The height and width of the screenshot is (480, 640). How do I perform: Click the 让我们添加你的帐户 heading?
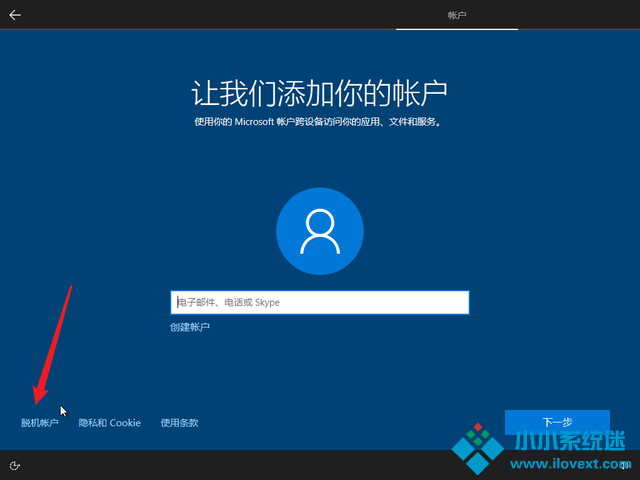(320, 93)
